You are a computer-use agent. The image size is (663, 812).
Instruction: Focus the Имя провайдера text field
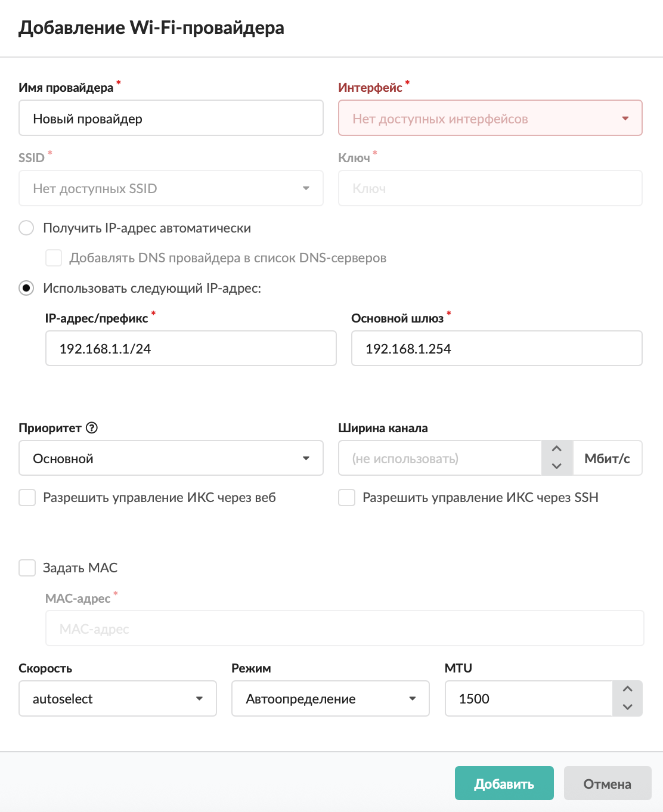point(171,118)
